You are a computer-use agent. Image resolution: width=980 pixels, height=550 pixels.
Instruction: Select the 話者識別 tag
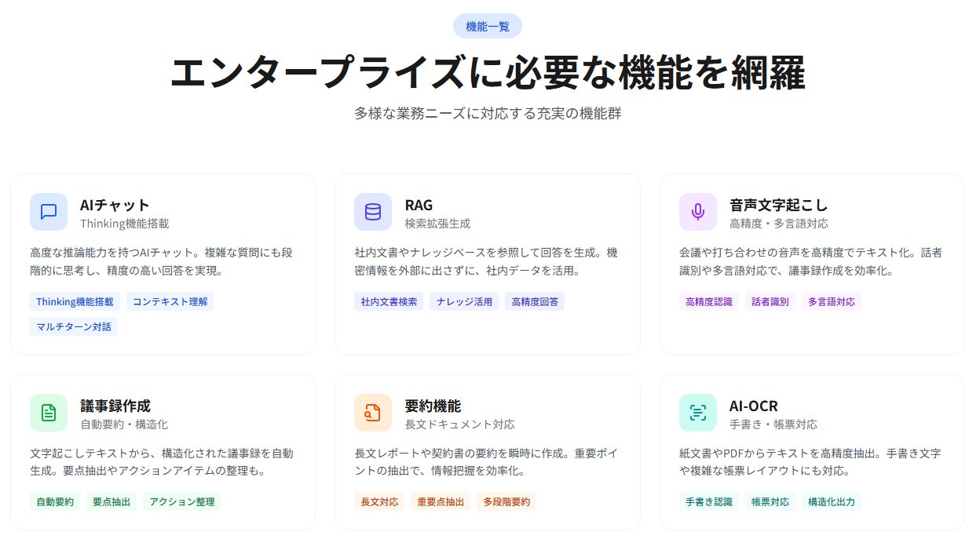pyautogui.click(x=770, y=301)
